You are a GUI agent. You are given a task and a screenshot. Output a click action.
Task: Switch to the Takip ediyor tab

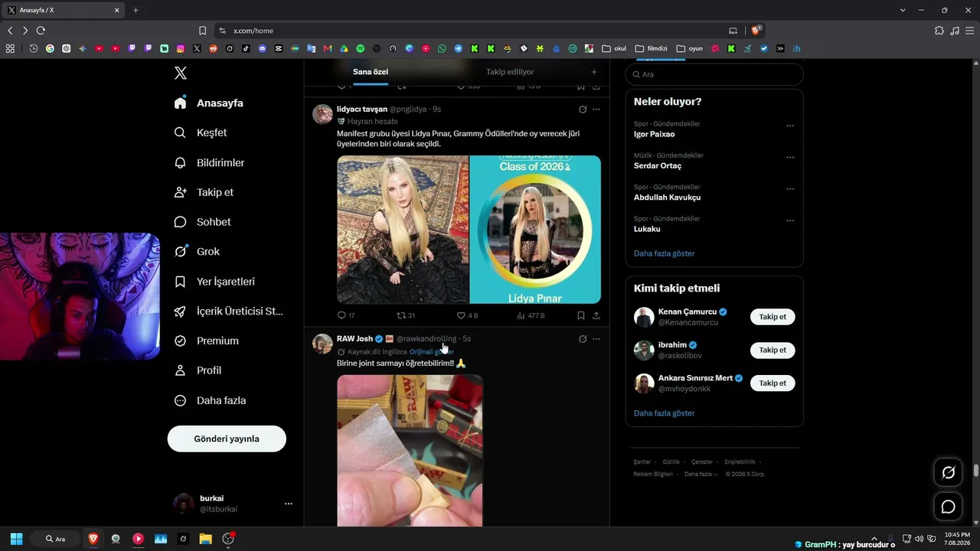510,72
